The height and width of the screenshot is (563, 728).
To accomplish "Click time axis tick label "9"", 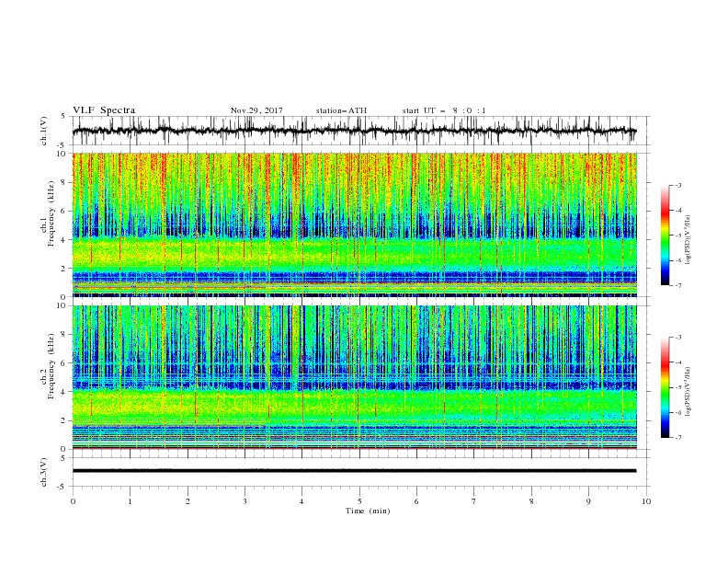I will 588,501.
